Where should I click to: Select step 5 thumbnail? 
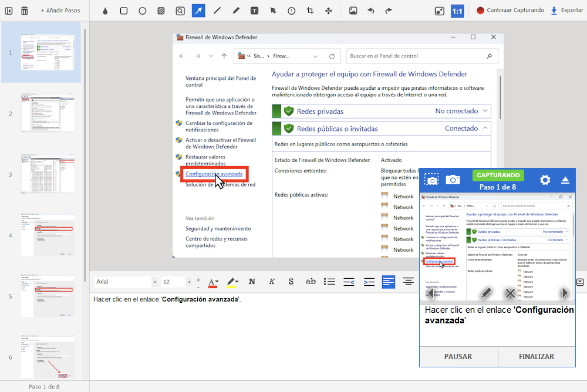tap(48, 296)
